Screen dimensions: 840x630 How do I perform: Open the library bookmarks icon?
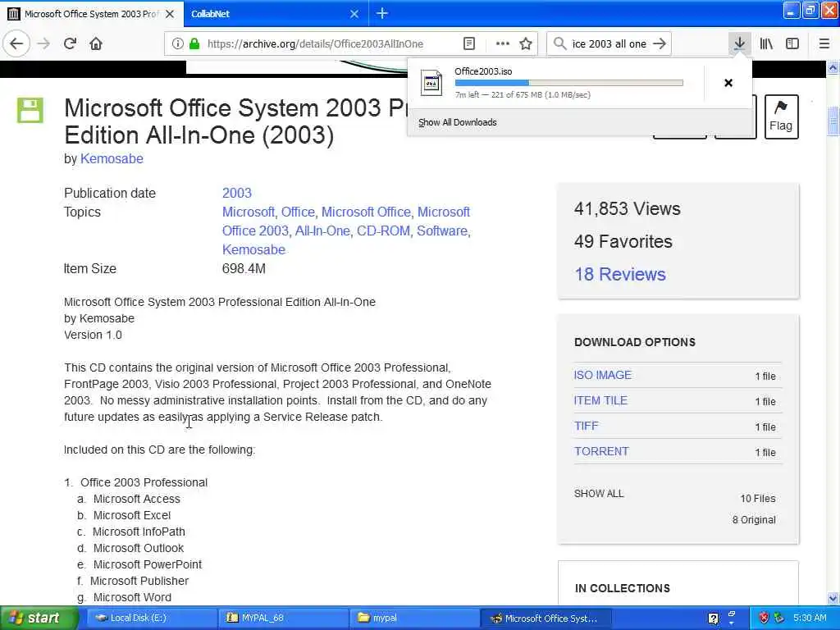pyautogui.click(x=766, y=43)
